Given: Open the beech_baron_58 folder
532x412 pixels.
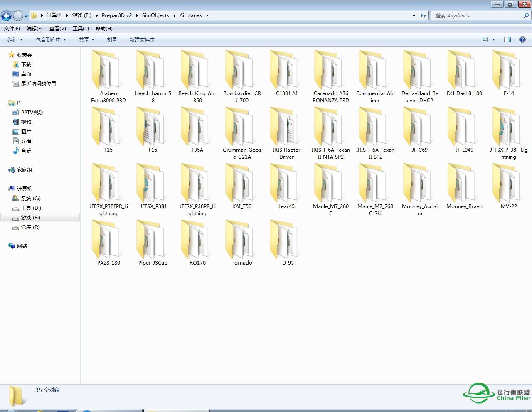Looking at the screenshot, I should tap(153, 76).
